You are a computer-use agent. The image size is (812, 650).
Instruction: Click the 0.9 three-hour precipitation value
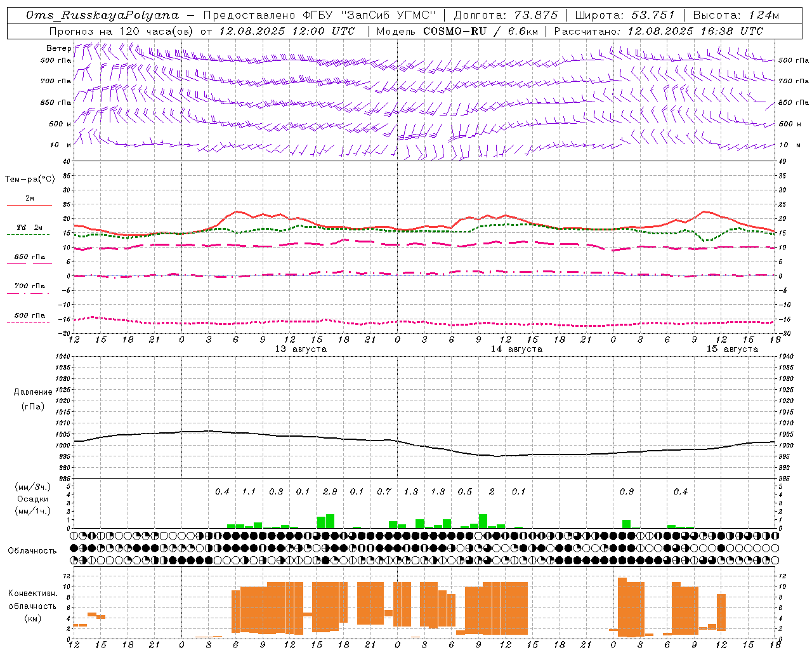[627, 491]
